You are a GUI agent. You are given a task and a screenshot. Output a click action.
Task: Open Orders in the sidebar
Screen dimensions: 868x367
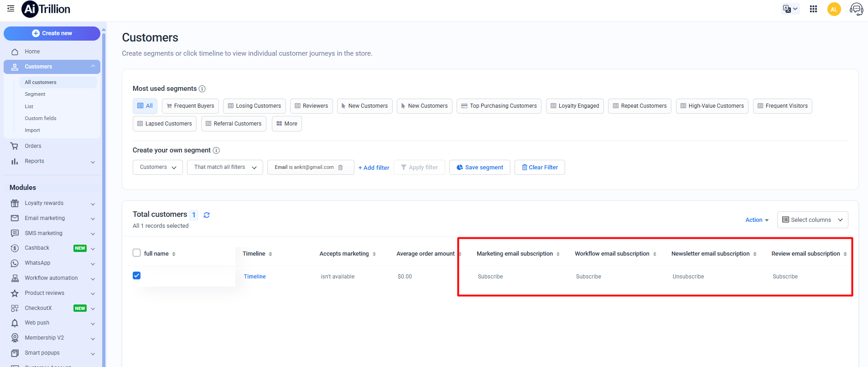coord(33,146)
